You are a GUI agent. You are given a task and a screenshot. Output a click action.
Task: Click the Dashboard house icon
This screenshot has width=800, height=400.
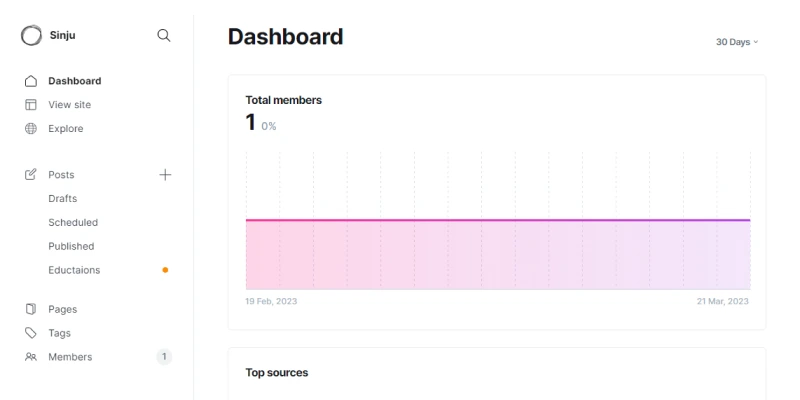click(x=31, y=81)
